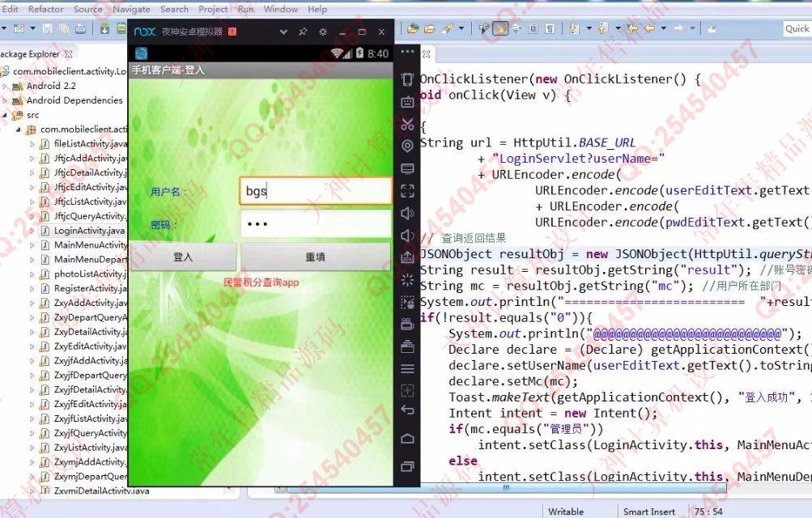Click Writable status bar entry

tap(566, 512)
